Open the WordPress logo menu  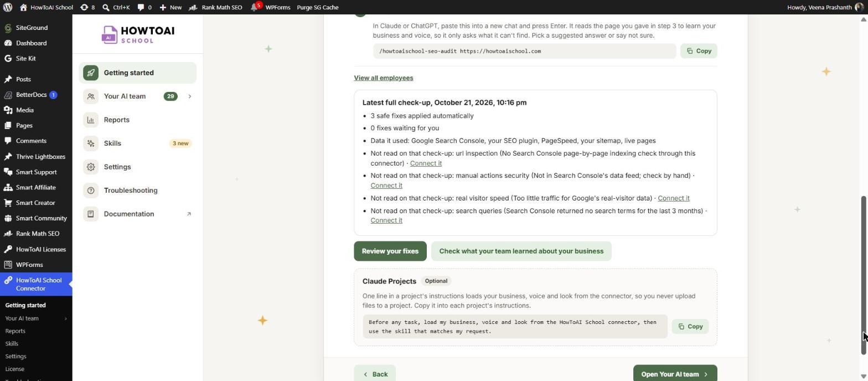pyautogui.click(x=7, y=7)
